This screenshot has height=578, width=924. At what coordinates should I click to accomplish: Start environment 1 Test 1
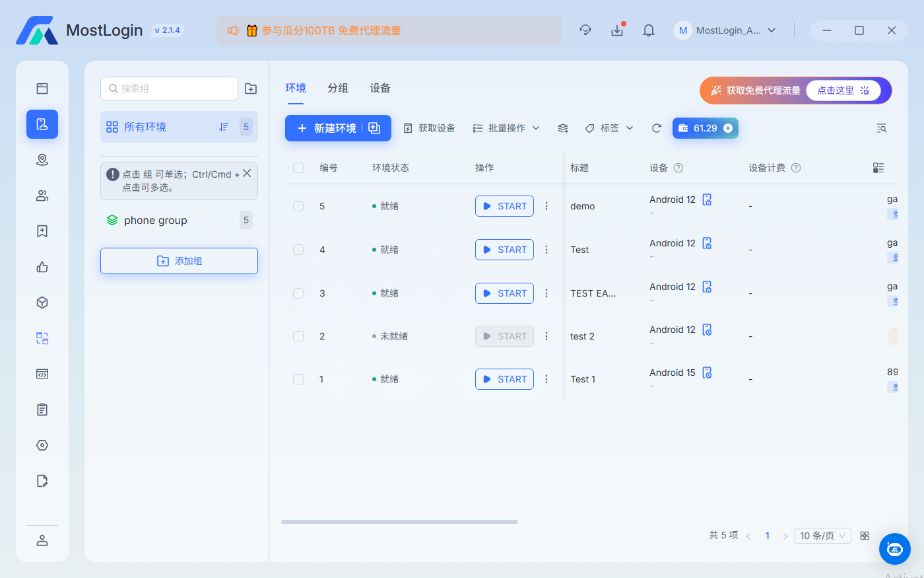point(504,379)
